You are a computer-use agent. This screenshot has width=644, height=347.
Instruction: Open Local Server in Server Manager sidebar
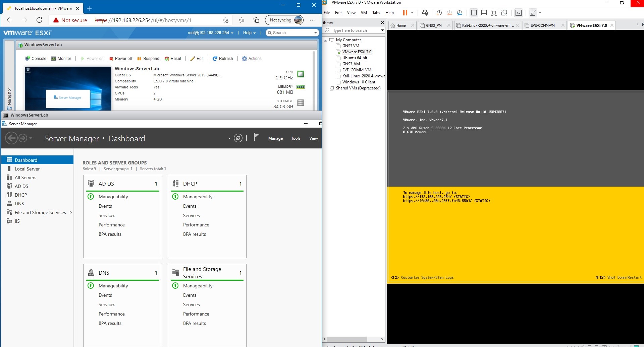[x=27, y=169]
